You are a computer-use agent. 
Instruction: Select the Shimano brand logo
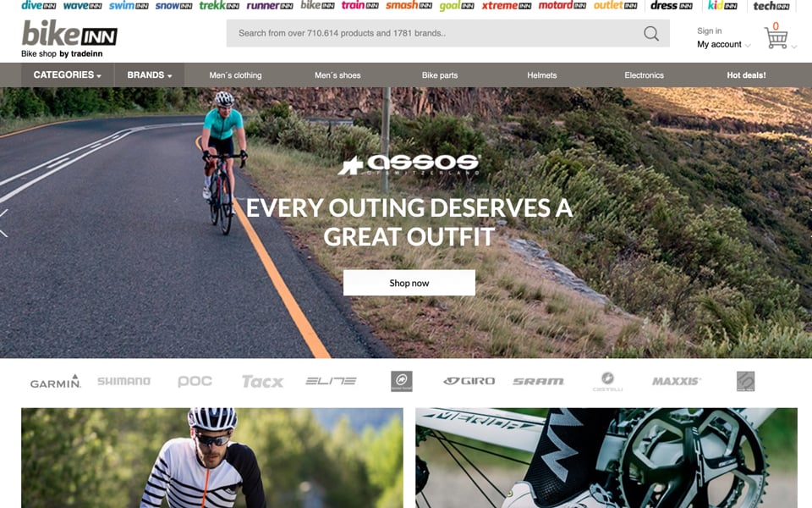[x=123, y=382]
